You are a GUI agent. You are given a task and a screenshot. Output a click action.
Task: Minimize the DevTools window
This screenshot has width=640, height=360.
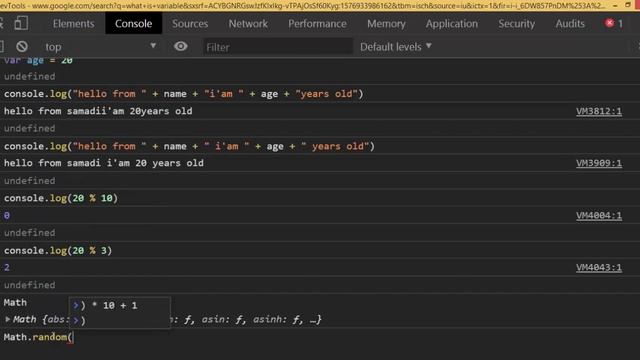coord(615,5)
